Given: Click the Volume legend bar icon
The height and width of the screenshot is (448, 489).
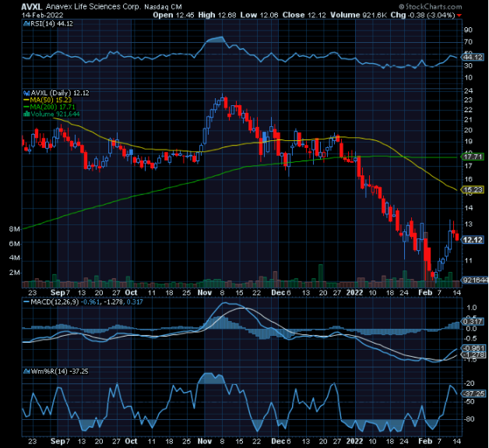Looking at the screenshot, I should [26, 115].
